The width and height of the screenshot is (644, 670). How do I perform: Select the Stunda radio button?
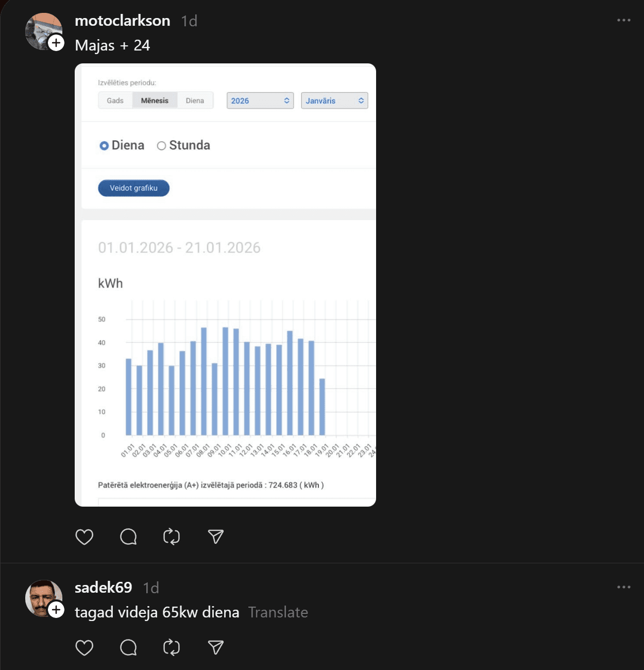(x=161, y=146)
